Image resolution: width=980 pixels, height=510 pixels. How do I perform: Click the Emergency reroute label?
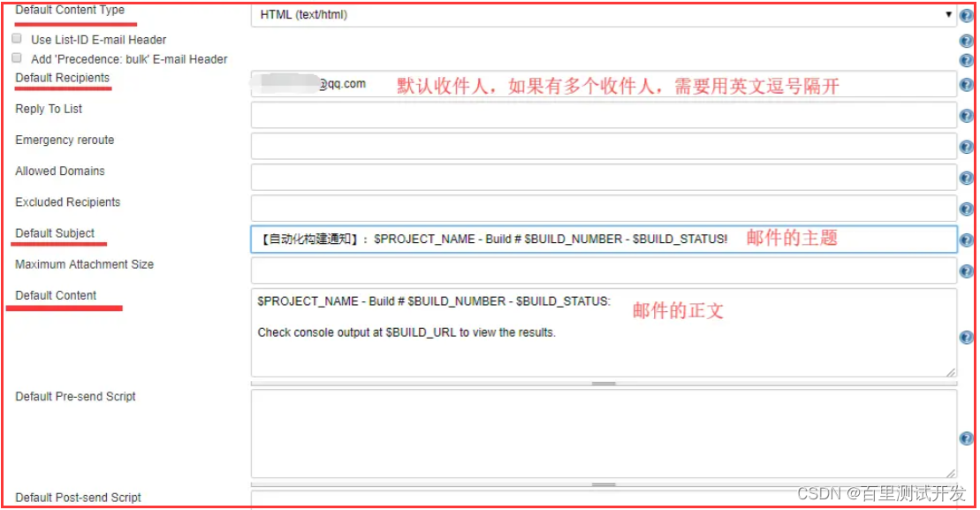pyautogui.click(x=65, y=140)
